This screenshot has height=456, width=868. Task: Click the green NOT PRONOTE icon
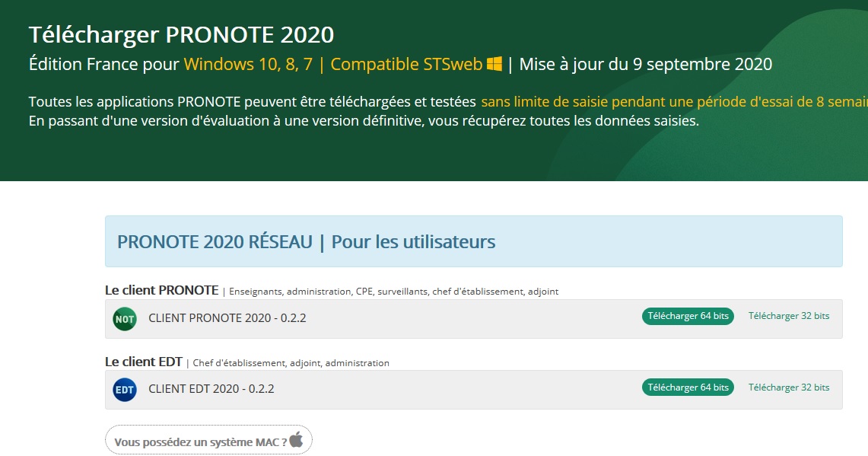[x=124, y=319]
